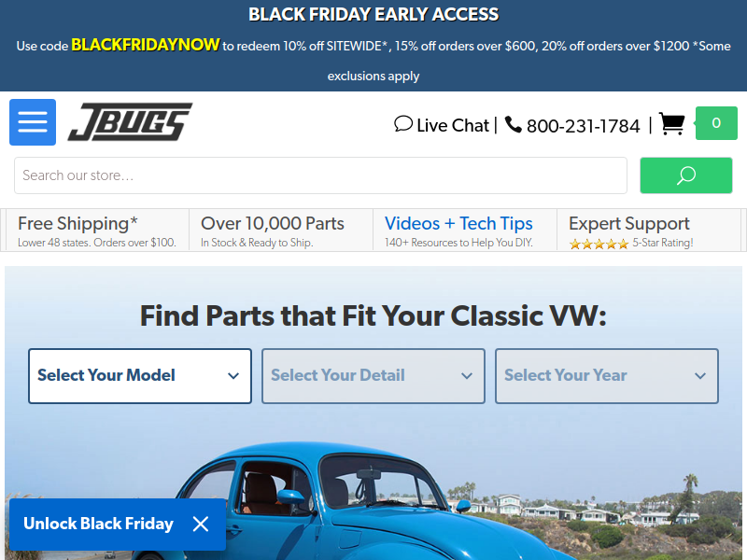Open the hamburger menu
This screenshot has height=560, width=747.
pos(33,122)
